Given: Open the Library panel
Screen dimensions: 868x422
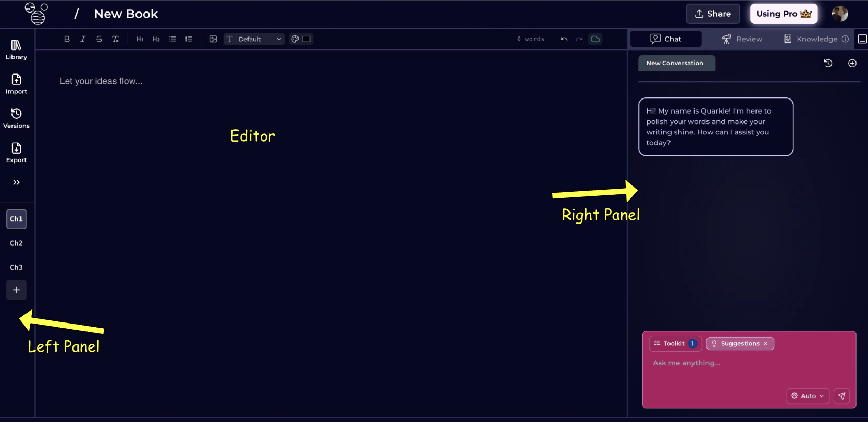Looking at the screenshot, I should [16, 50].
